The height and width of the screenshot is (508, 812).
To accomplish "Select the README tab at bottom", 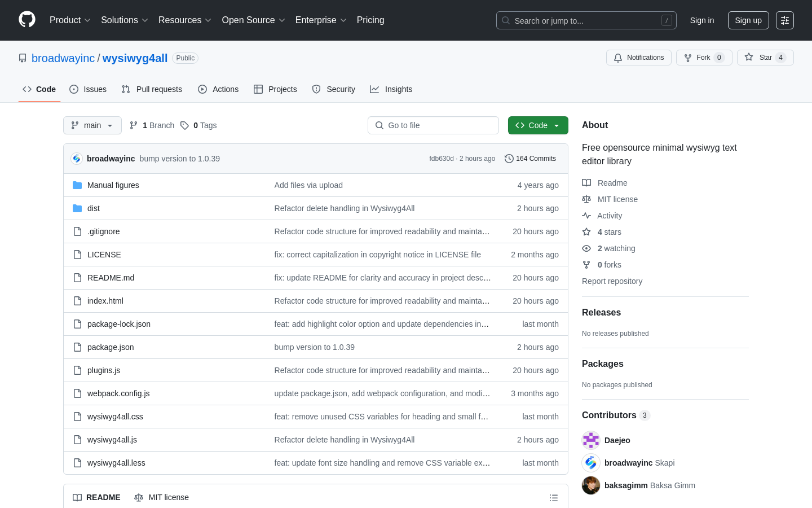I will click(x=96, y=497).
